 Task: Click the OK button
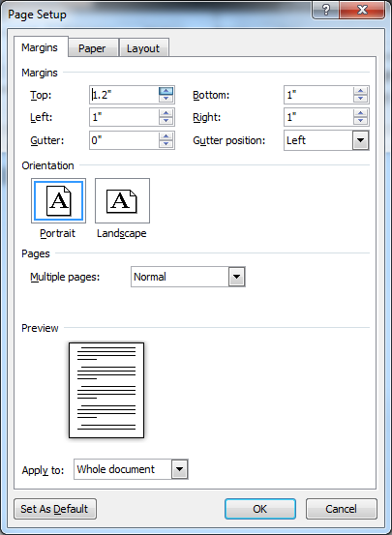259,509
